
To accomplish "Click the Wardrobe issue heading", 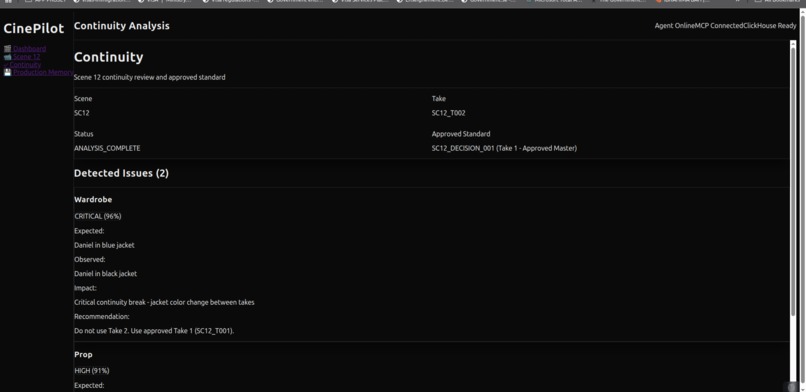I will (93, 199).
